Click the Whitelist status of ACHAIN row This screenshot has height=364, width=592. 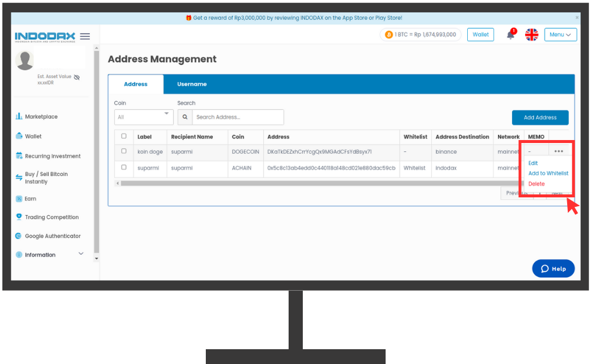click(x=414, y=168)
